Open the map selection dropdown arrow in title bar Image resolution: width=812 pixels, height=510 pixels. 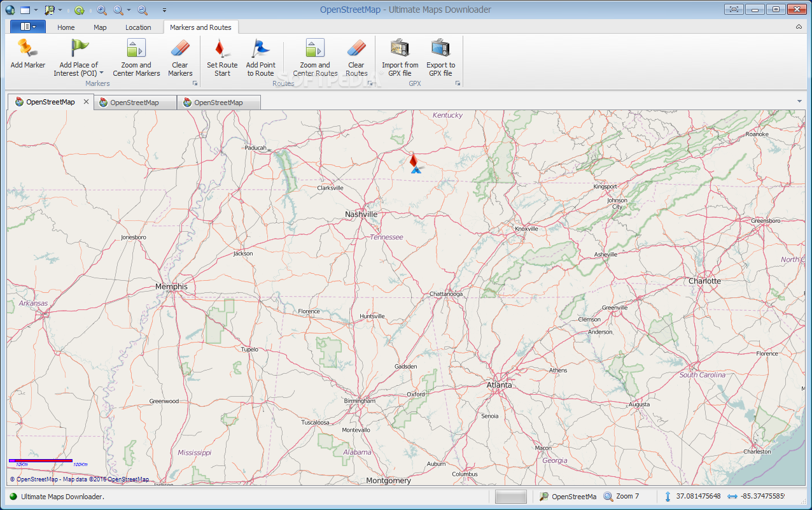pos(60,10)
